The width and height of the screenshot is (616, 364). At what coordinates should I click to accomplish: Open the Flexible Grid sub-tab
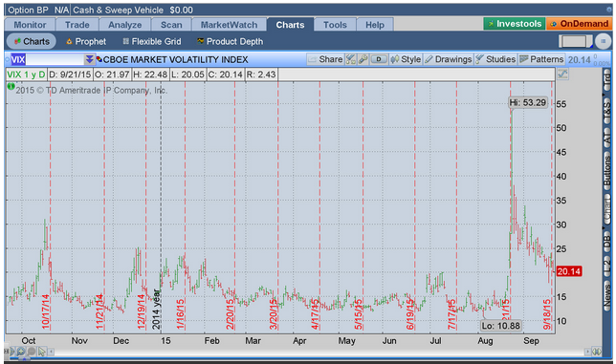point(152,42)
